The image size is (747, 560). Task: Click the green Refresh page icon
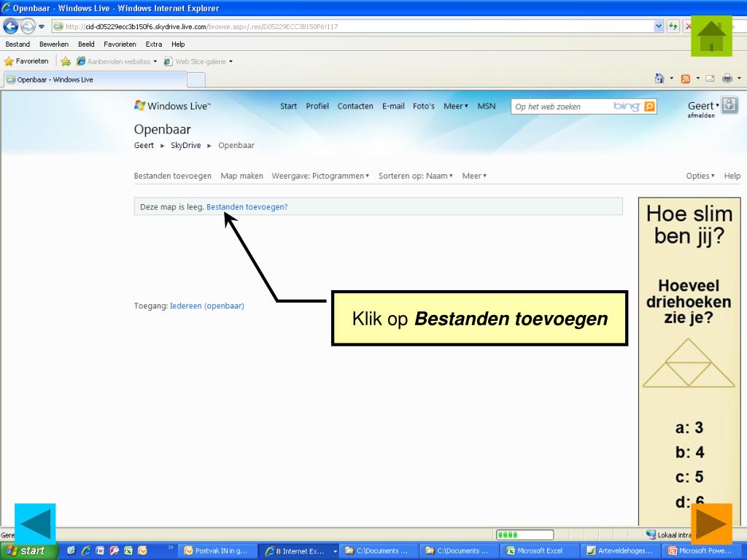(673, 27)
